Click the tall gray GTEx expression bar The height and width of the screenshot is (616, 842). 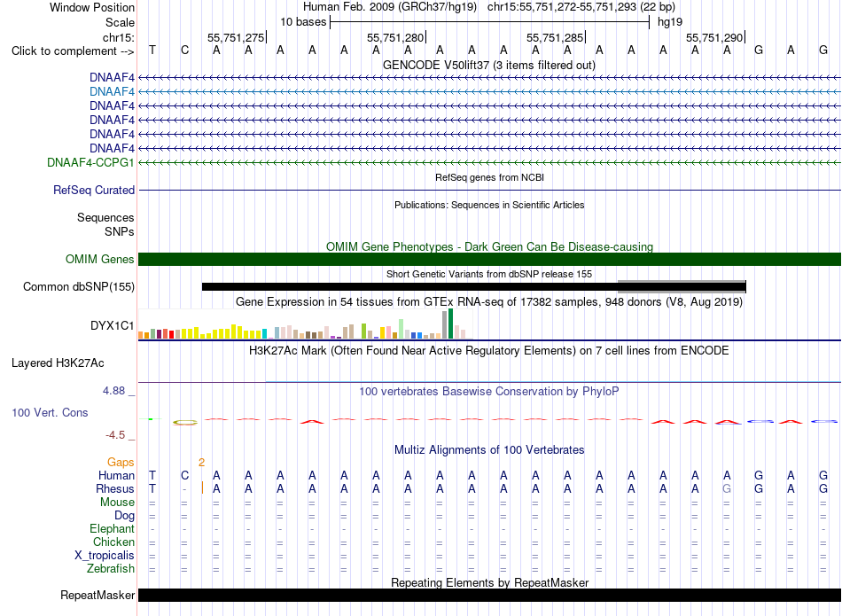[445, 325]
